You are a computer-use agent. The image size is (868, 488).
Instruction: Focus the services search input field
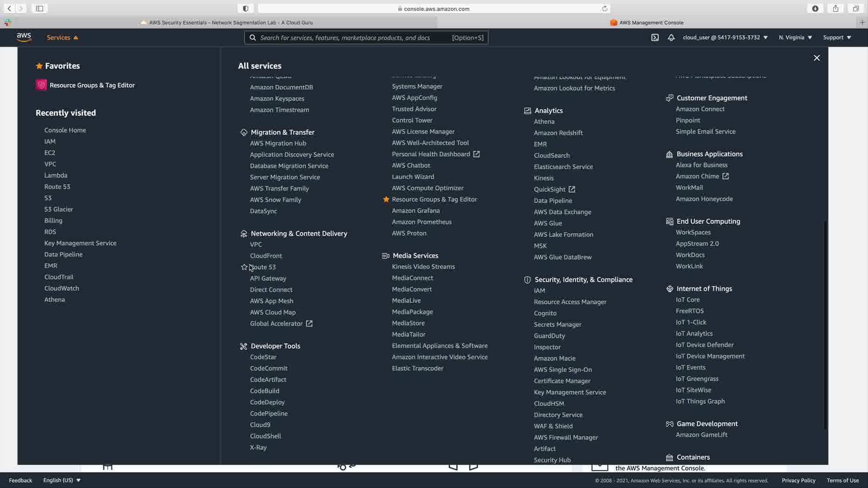366,38
